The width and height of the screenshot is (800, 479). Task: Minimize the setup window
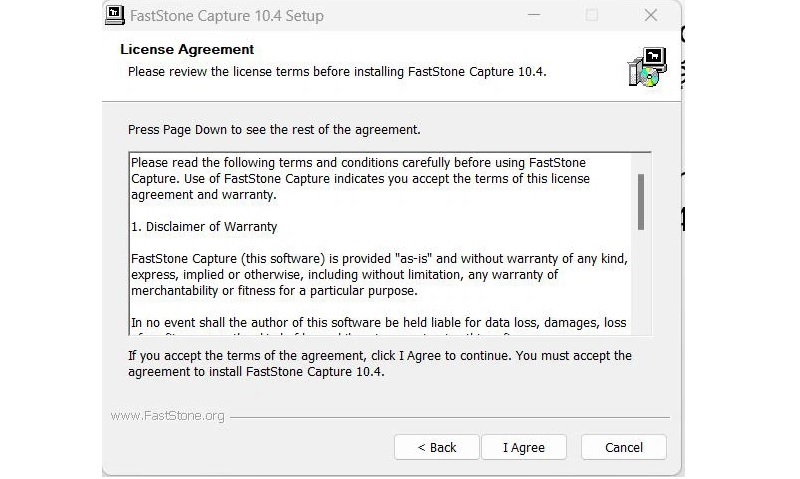[535, 16]
